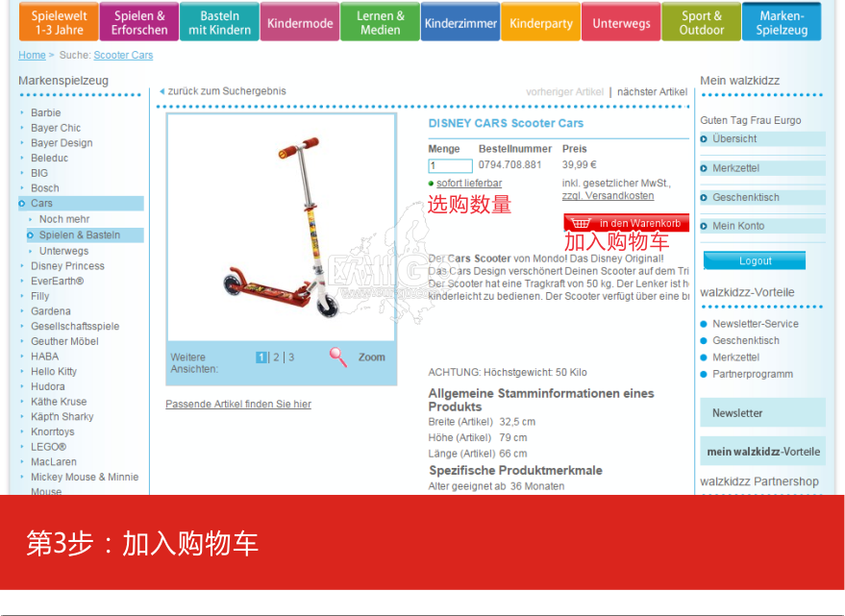
Task: Click the scooter product image
Action: 281,227
